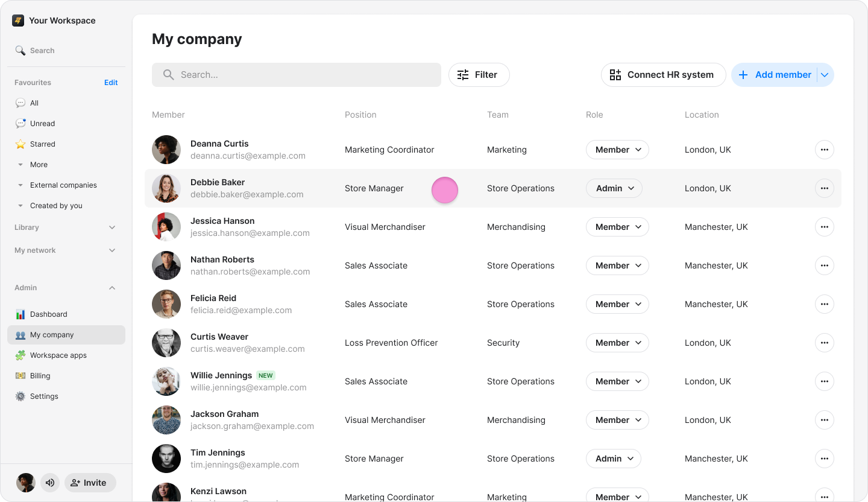The height and width of the screenshot is (502, 868).
Task: Click the Starred star icon
Action: 20,144
